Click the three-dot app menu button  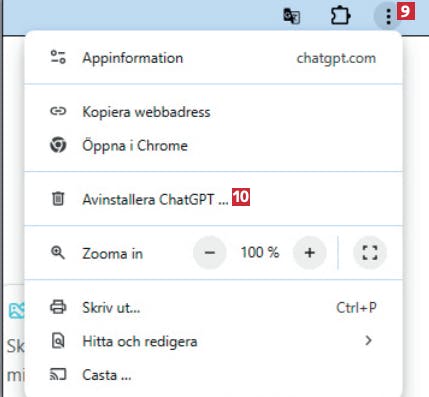388,16
